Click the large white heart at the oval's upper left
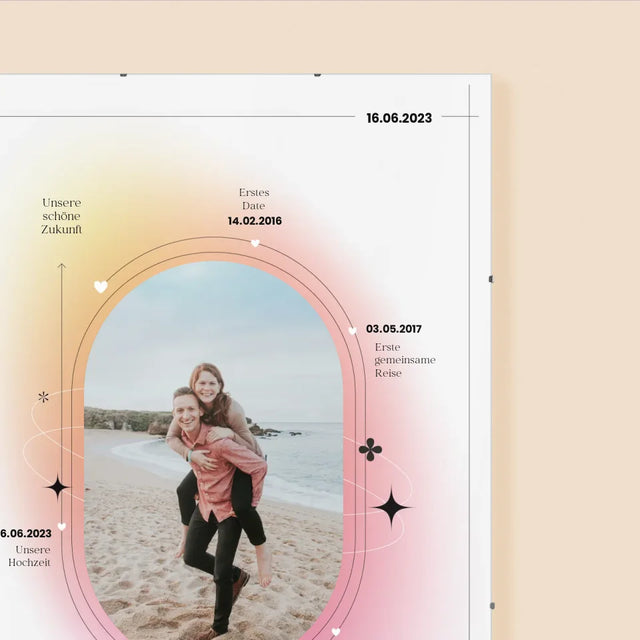 [100, 287]
